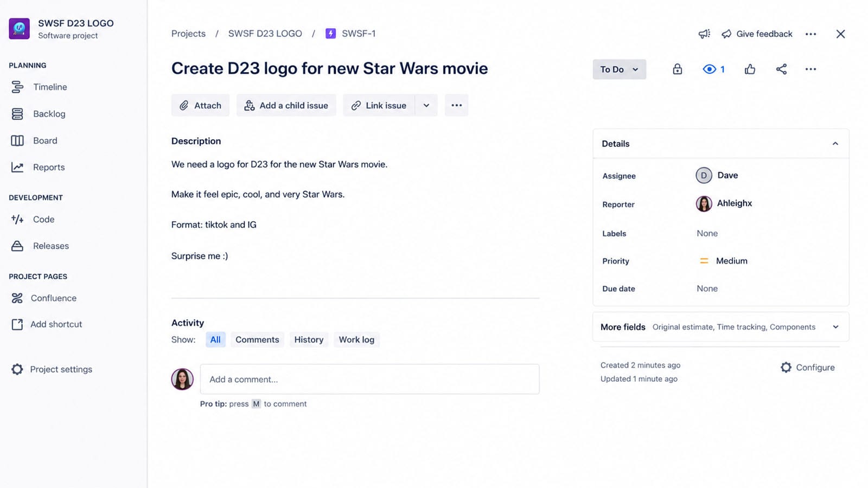Image resolution: width=868 pixels, height=488 pixels.
Task: Click the Configure button
Action: (x=808, y=368)
